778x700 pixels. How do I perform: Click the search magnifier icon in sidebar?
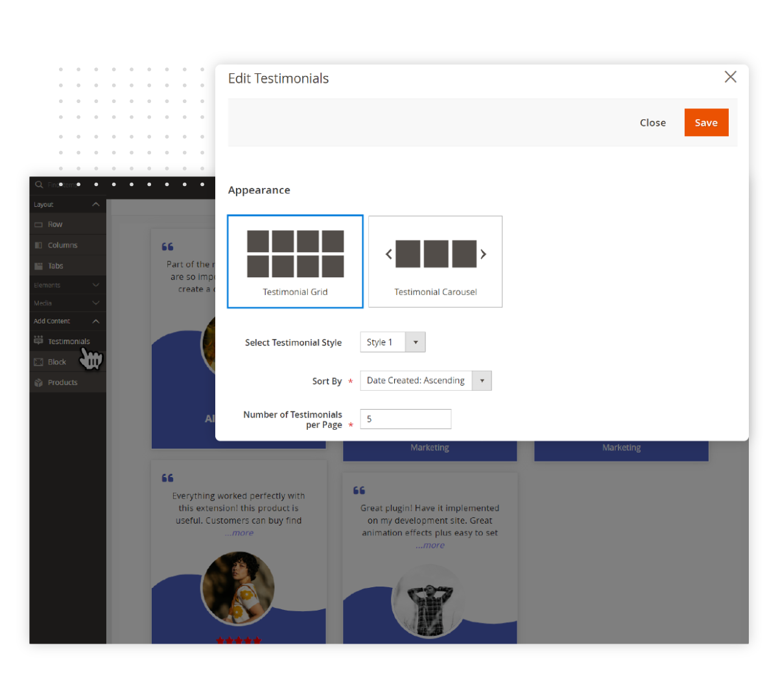[38, 185]
